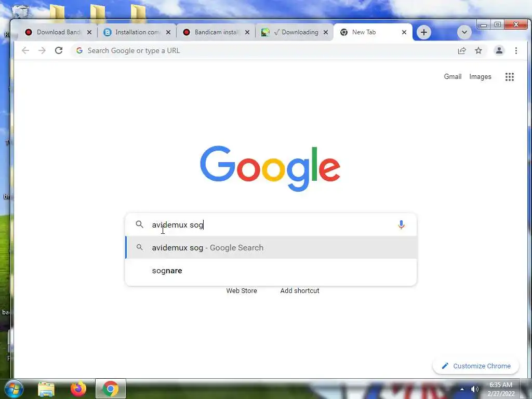Open Customize Chrome
532x399 pixels.
coord(476,366)
